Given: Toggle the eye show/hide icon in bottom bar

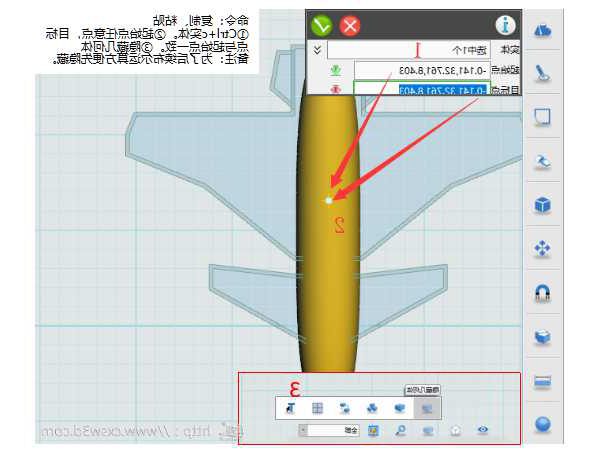Looking at the screenshot, I should pos(483,430).
